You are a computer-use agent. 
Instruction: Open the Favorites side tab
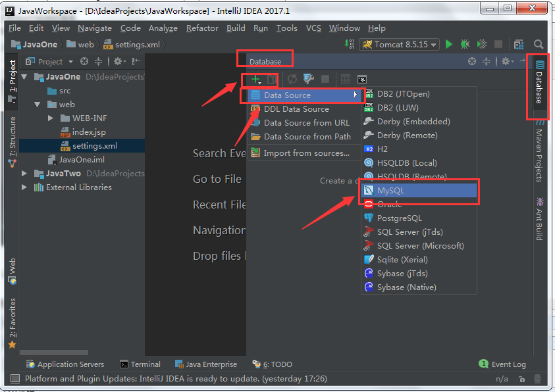(13, 323)
